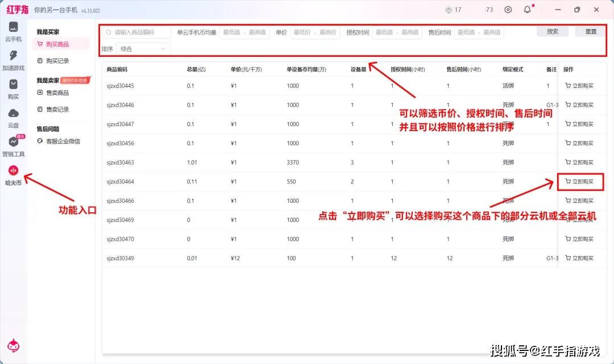Screen dimensions: 614x364
Task: Click the 设备量 column header
Action: click(358, 69)
